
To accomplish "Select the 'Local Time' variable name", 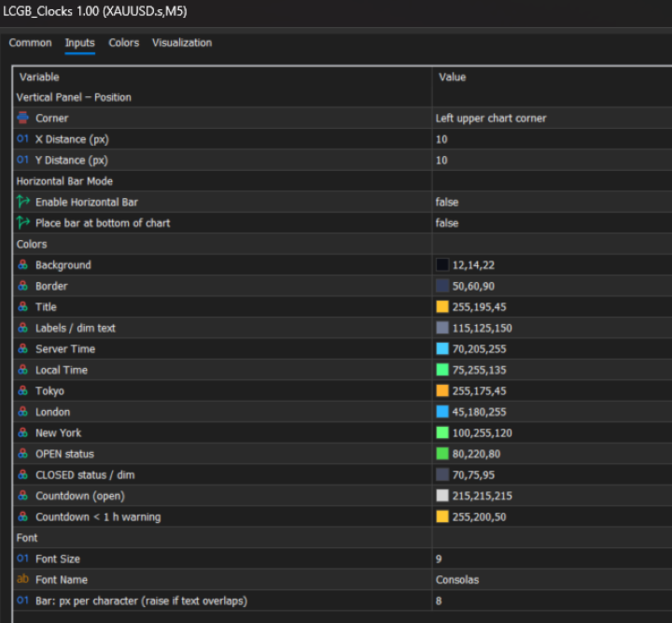I will point(62,370).
